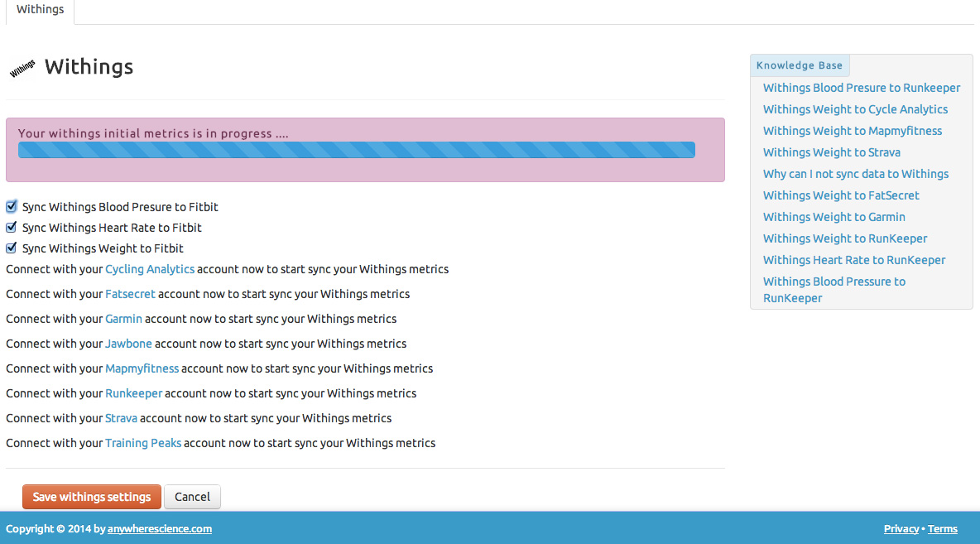Open Withings Weight to Mapmyfitness article
The height and width of the screenshot is (544, 980).
pyautogui.click(x=853, y=131)
